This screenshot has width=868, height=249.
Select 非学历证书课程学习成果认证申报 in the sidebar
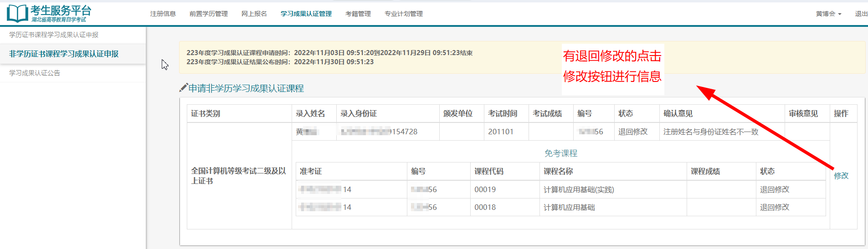[64, 54]
